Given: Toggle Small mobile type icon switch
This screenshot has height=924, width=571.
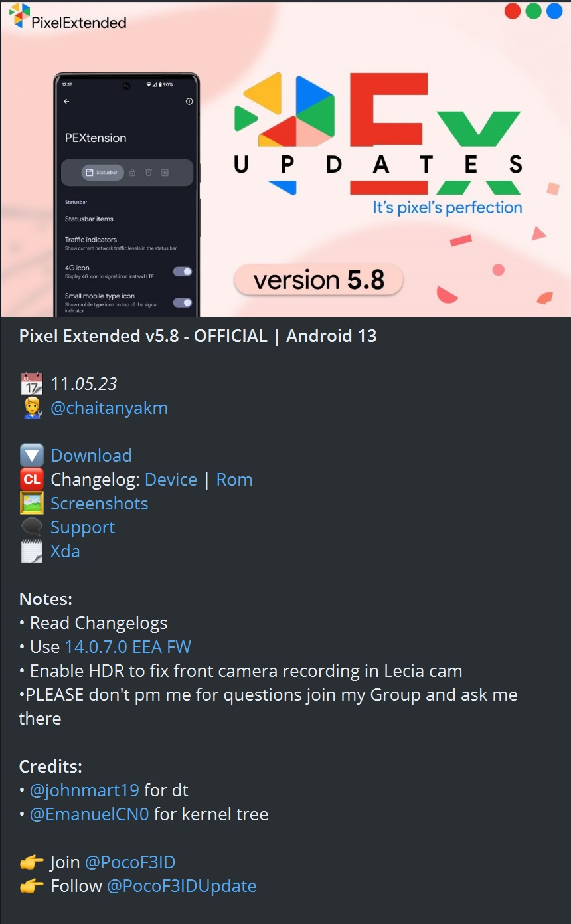Looking at the screenshot, I should click(x=183, y=302).
